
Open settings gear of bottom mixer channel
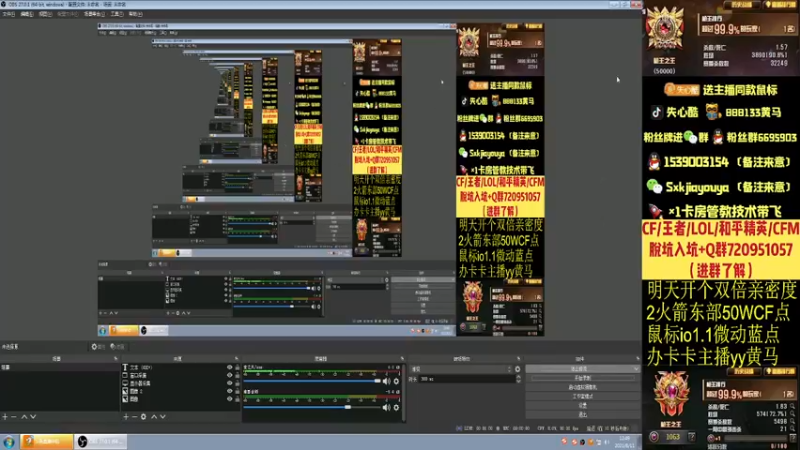tap(396, 407)
